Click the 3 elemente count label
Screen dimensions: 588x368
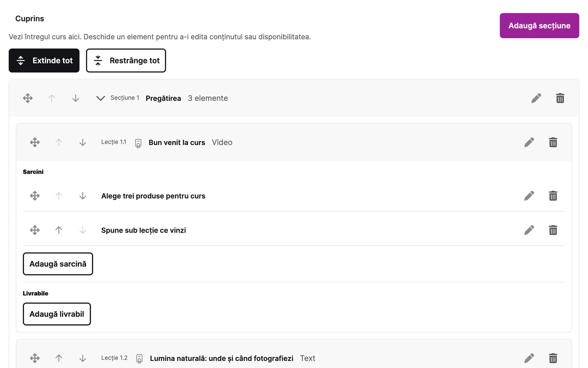208,98
